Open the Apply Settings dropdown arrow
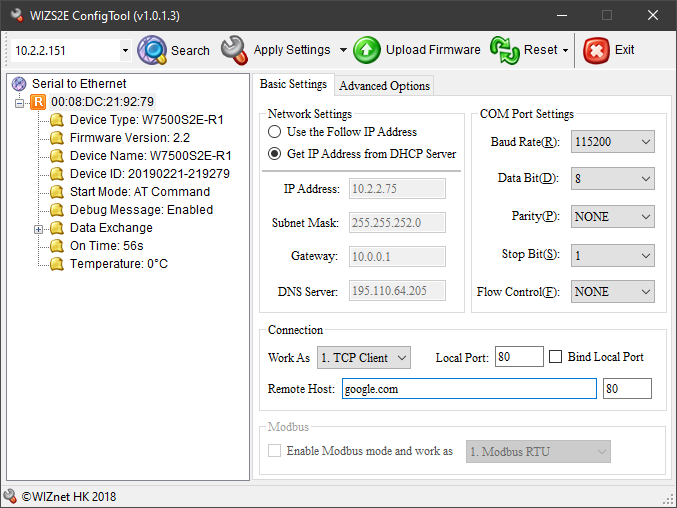 343,50
